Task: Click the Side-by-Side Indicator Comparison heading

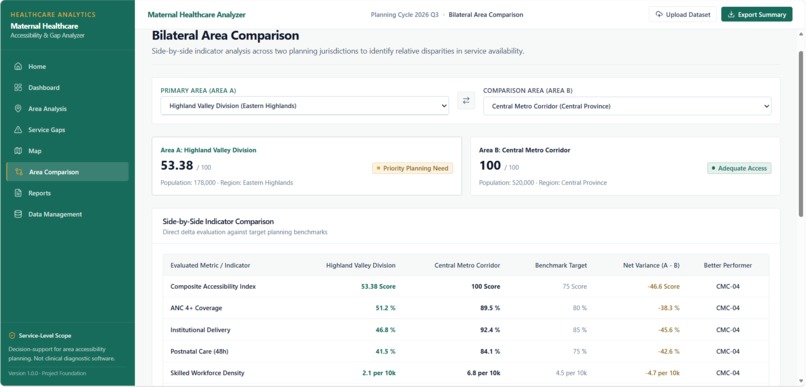Action: pos(218,222)
